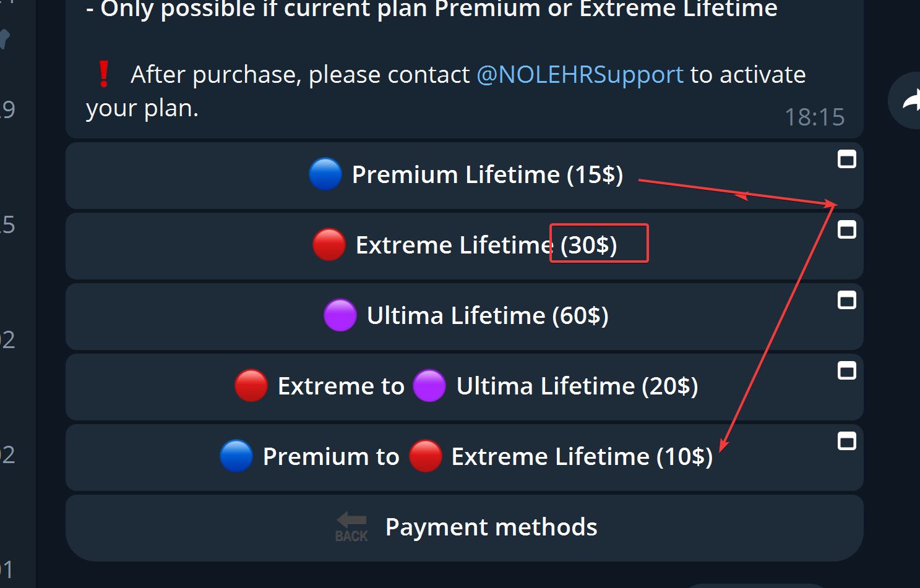920x588 pixels.
Task: Open the @NOLEHRSupport mention link
Action: point(580,75)
